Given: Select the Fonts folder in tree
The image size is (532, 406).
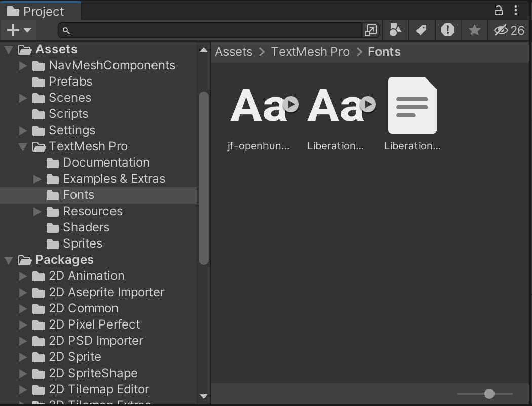Looking at the screenshot, I should [x=98, y=195].
